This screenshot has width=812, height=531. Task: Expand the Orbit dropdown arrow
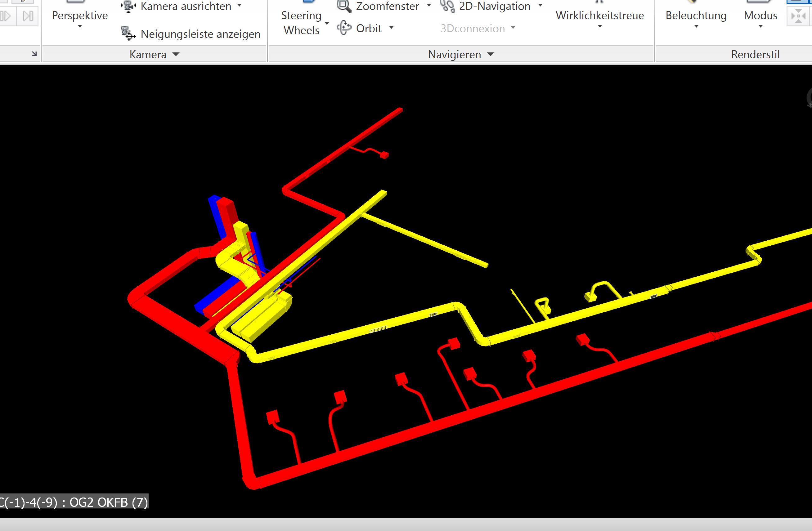point(391,28)
